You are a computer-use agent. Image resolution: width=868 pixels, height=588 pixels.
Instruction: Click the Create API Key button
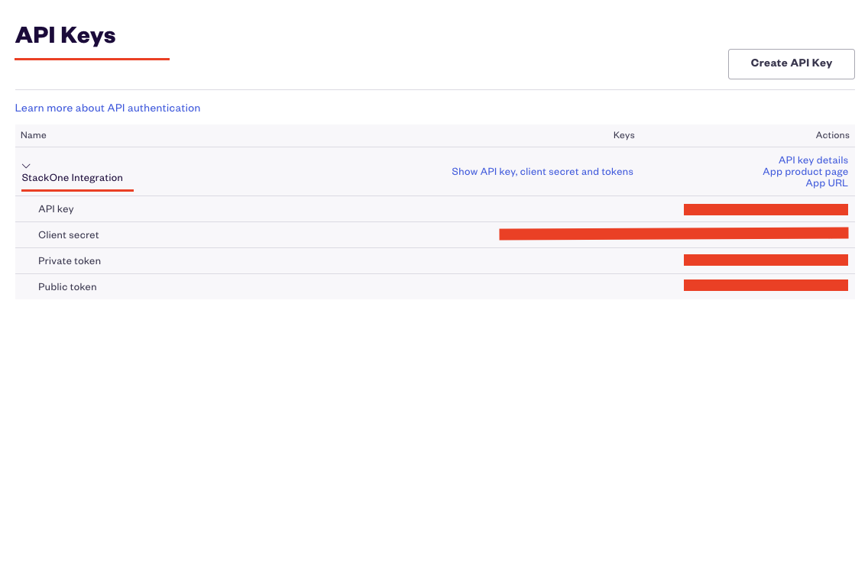791,63
